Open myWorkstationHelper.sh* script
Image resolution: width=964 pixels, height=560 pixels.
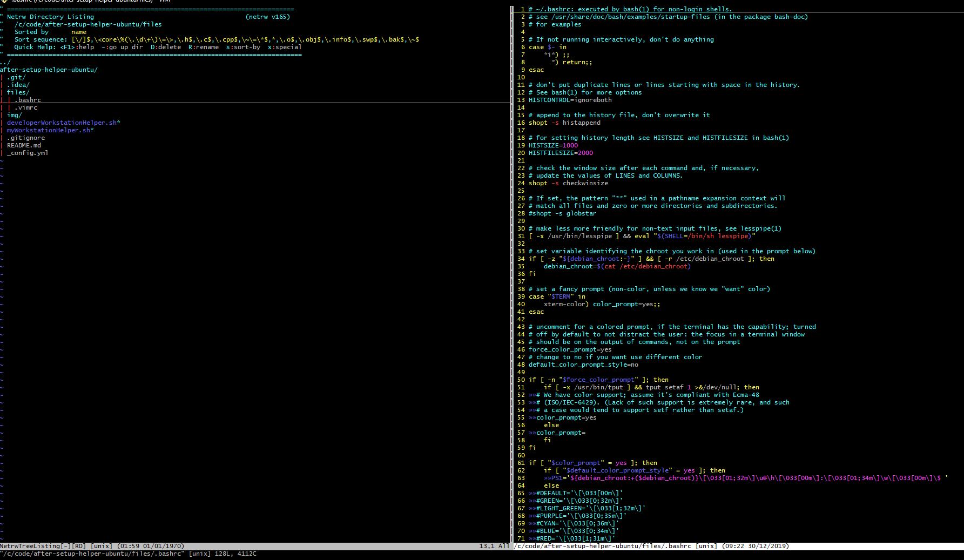(50, 130)
